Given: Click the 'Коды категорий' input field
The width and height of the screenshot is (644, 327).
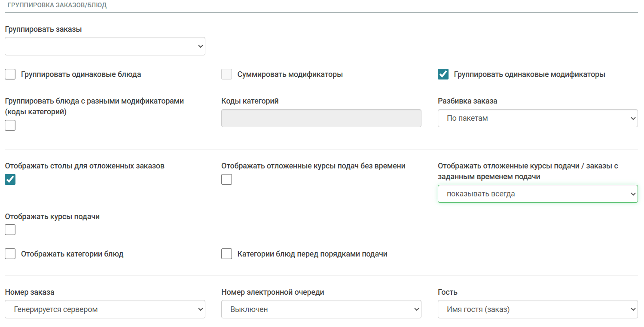Looking at the screenshot, I should coord(321,118).
